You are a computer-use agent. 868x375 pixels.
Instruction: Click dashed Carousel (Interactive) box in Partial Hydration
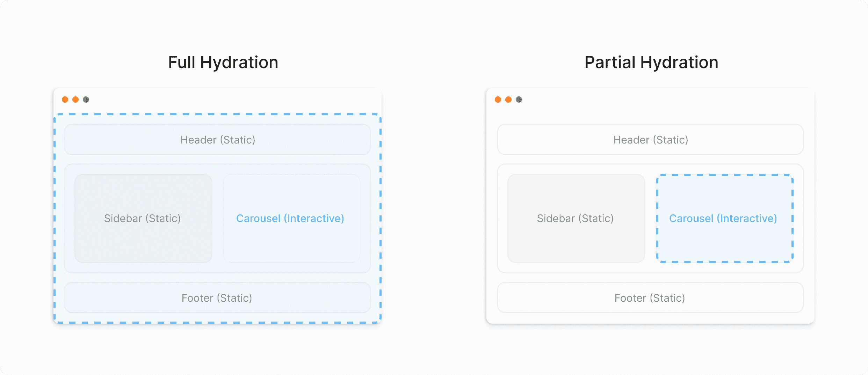tap(725, 218)
